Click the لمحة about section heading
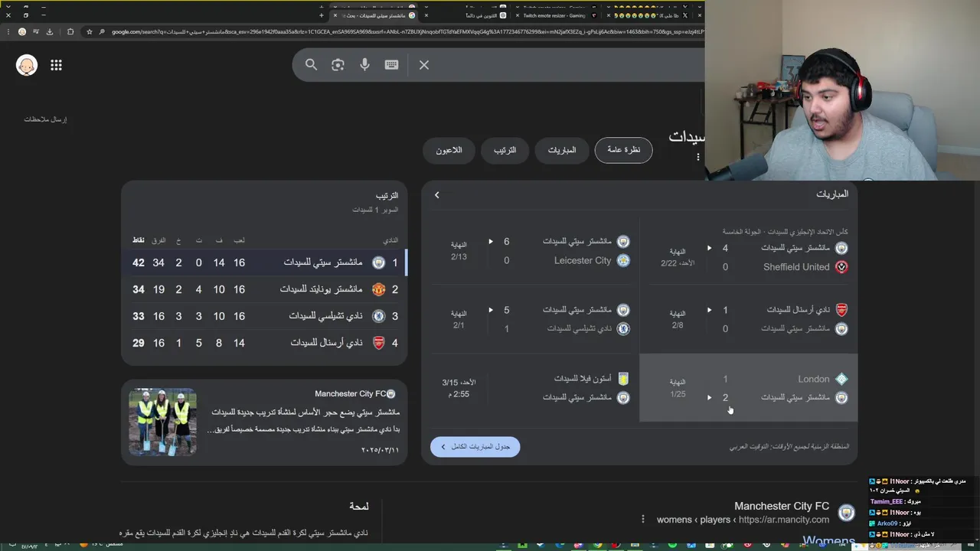 tap(359, 507)
